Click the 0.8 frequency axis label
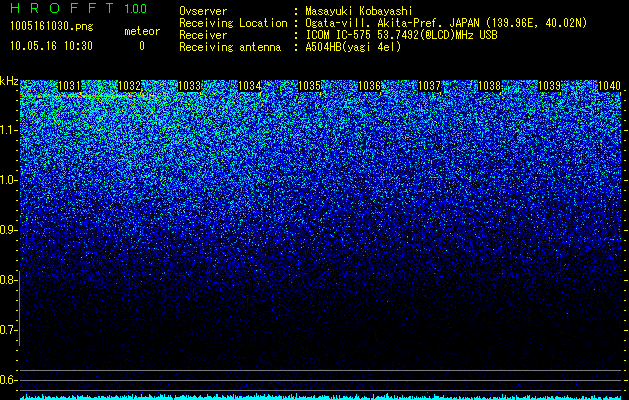 pos(8,280)
